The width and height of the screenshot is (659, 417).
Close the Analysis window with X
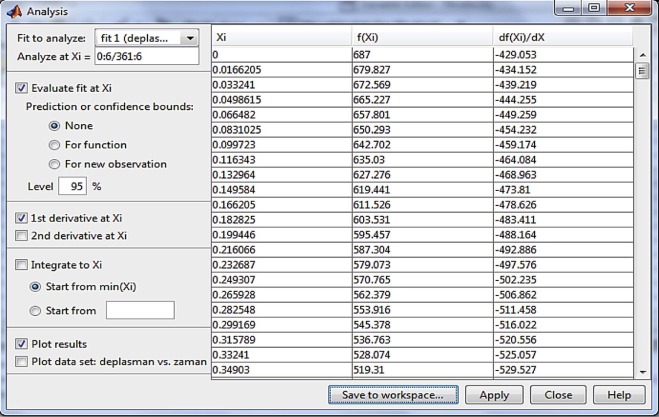(629, 8)
